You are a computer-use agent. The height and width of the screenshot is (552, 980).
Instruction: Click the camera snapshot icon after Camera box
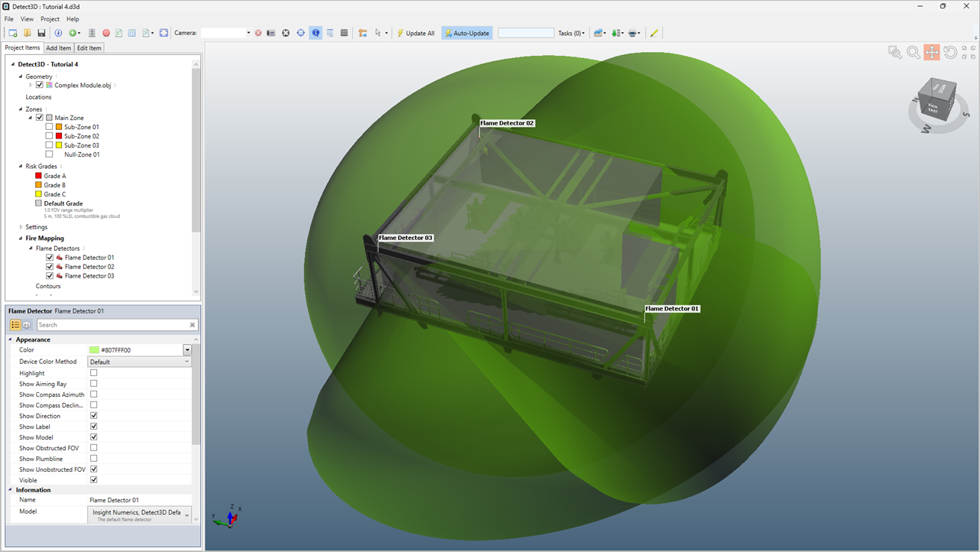click(271, 33)
